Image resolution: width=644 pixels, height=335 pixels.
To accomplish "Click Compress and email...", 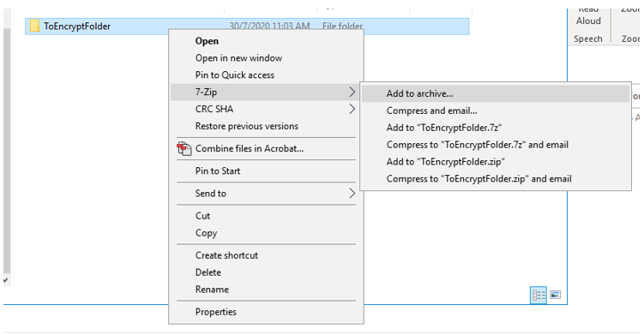I will [x=496, y=111].
